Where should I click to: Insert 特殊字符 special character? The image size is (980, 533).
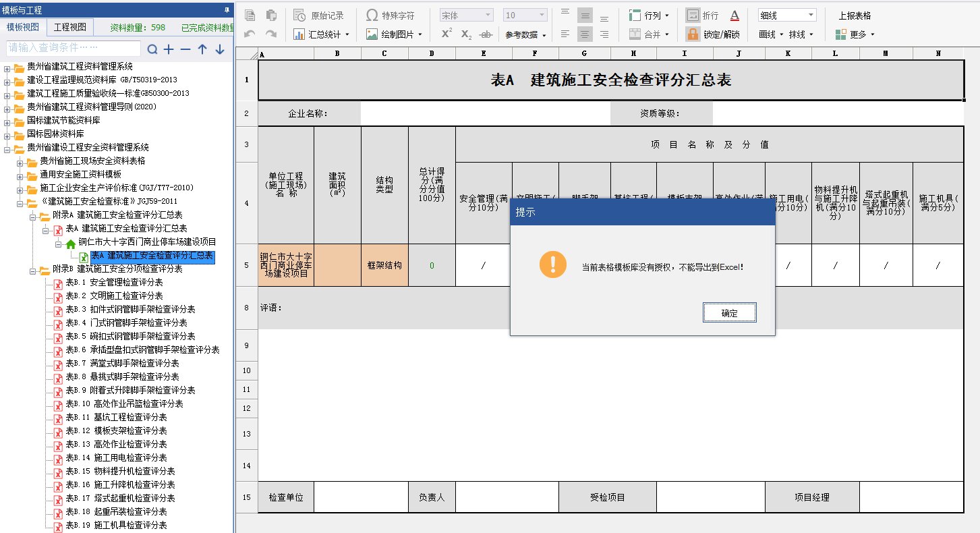pos(391,15)
